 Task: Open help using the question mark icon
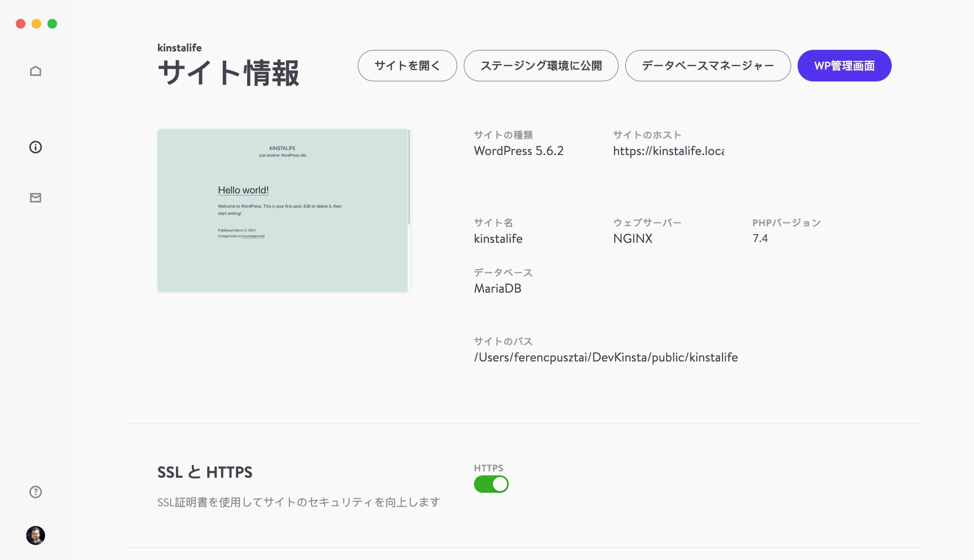[35, 492]
